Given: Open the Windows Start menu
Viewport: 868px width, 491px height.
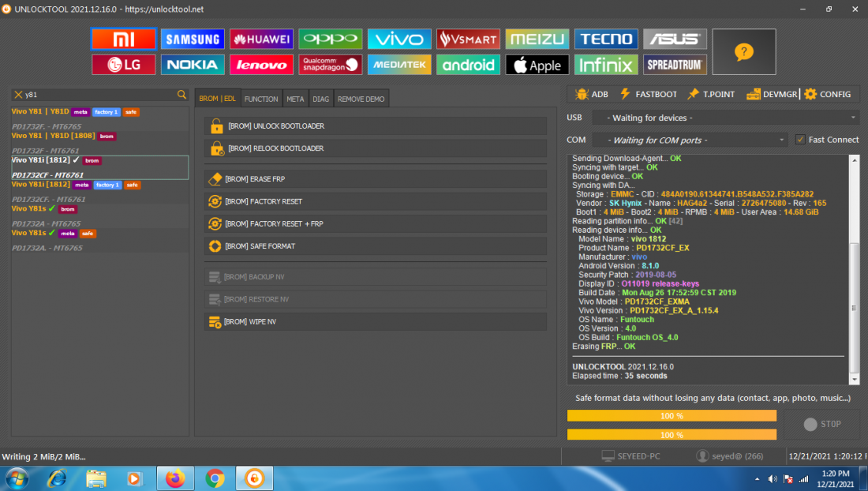Looking at the screenshot, I should pyautogui.click(x=17, y=478).
